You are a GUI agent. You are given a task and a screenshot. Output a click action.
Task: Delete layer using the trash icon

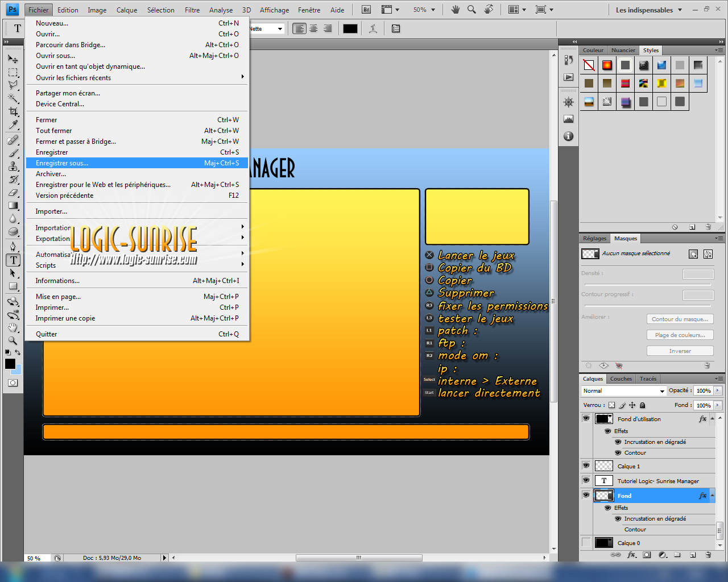pos(708,555)
